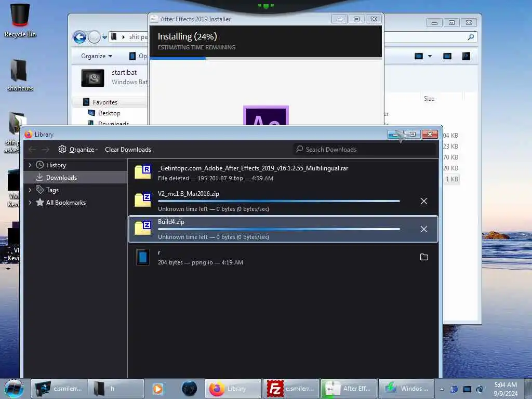532x399 pixels.
Task: Open the dark globe taskbar icon
Action: tap(189, 389)
